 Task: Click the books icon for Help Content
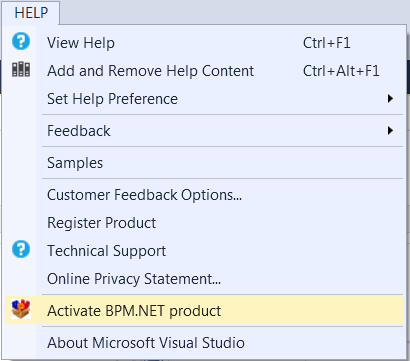coord(21,70)
